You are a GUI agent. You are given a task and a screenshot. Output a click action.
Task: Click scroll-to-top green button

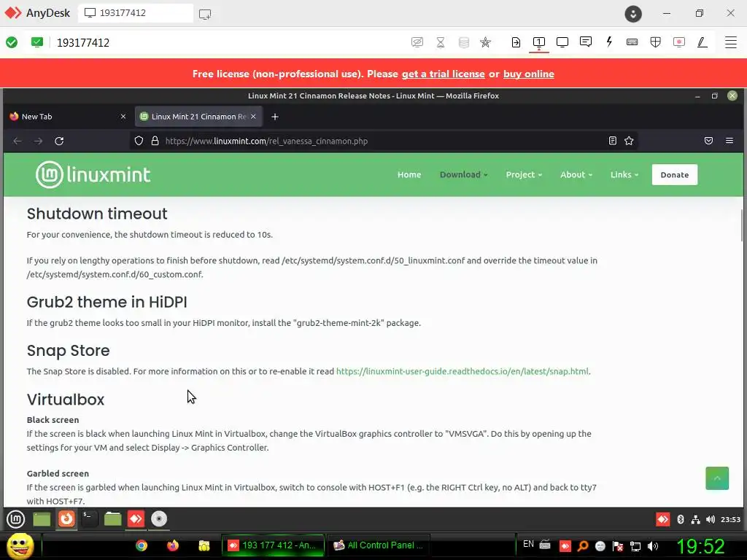(x=717, y=478)
